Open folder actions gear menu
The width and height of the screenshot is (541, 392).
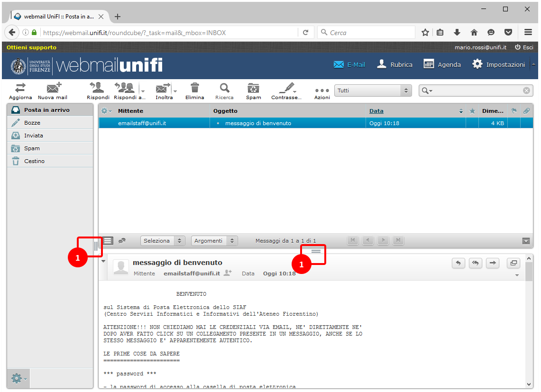pyautogui.click(x=18, y=379)
